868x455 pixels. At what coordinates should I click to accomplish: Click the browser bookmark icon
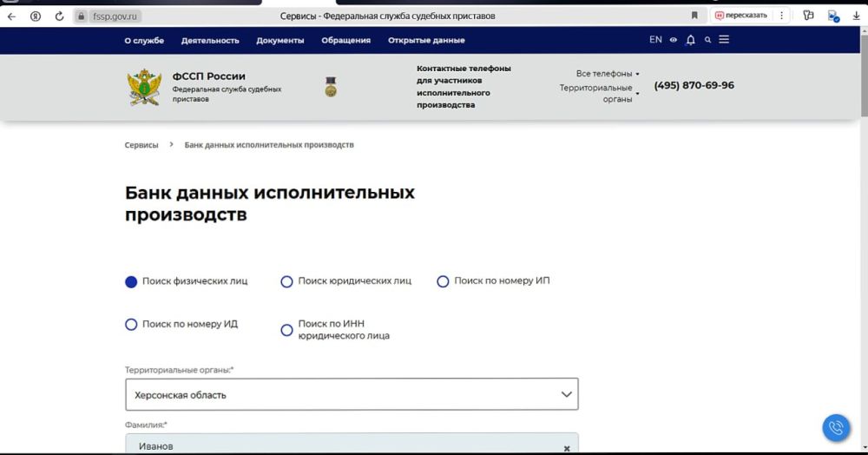point(694,16)
